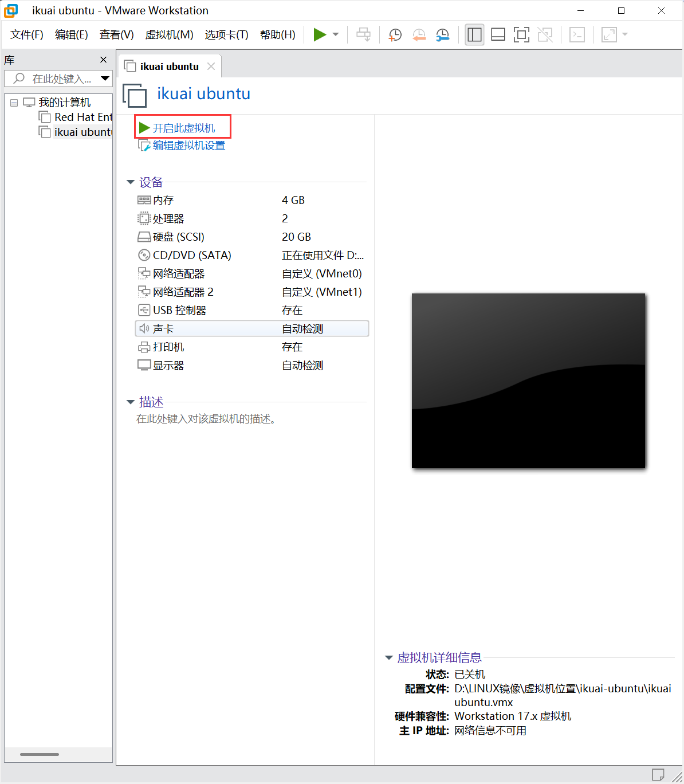Screen dimensions: 684x784
Task: Open the library search dropdown arrow
Action: coord(105,79)
